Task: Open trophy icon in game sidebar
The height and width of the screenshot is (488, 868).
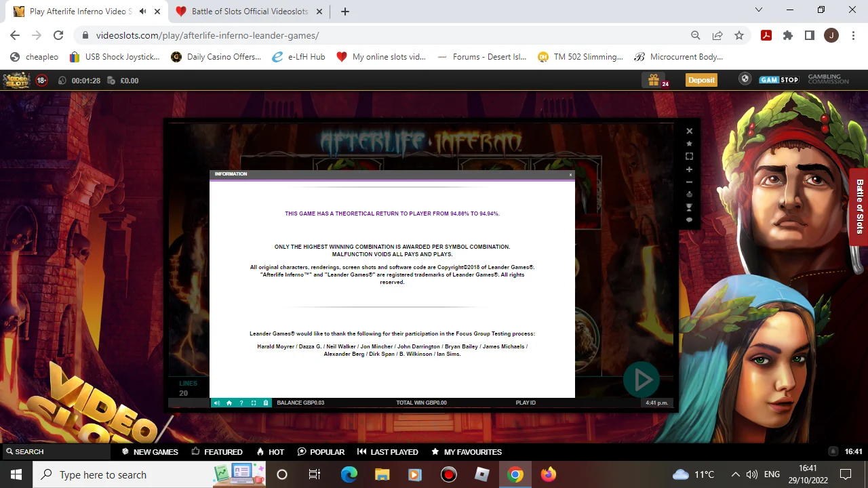Action: pyautogui.click(x=690, y=207)
